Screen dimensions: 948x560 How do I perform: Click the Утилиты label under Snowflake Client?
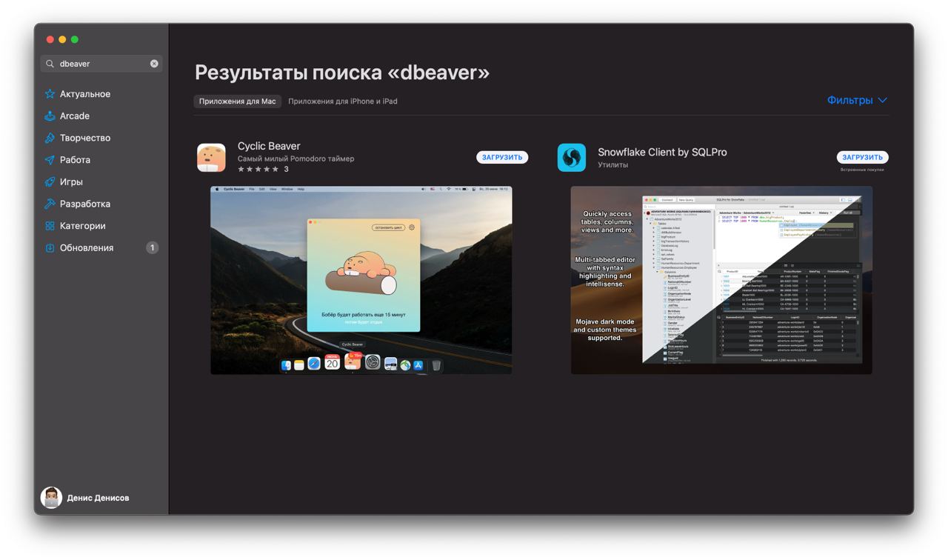click(612, 164)
